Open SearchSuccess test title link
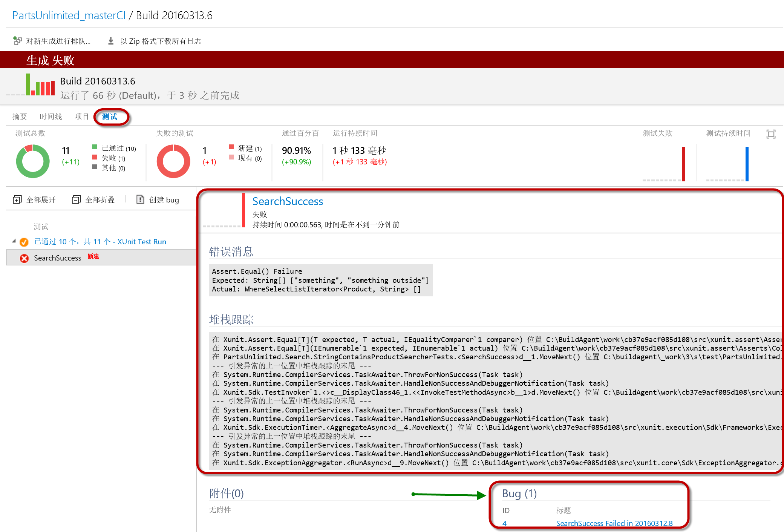Image resolution: width=784 pixels, height=532 pixels. point(288,201)
